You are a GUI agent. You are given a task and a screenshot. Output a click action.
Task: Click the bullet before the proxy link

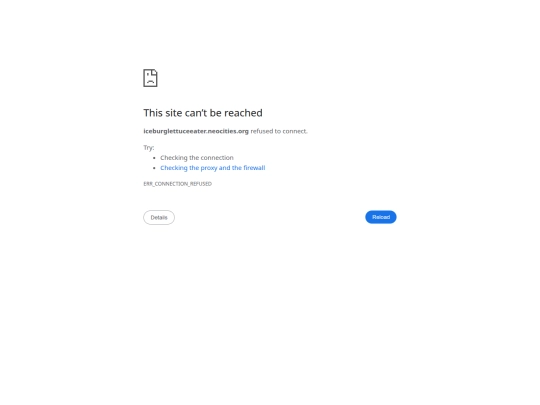(x=154, y=168)
